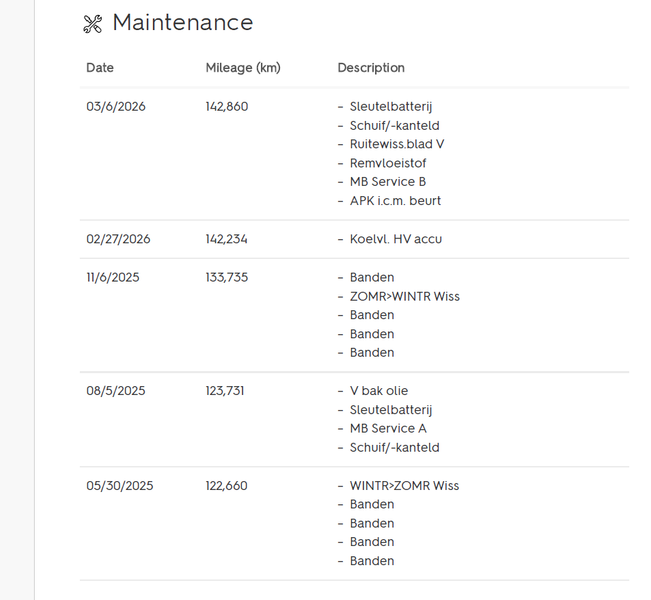Select the Description column header
The height and width of the screenshot is (600, 651).
pos(371,68)
